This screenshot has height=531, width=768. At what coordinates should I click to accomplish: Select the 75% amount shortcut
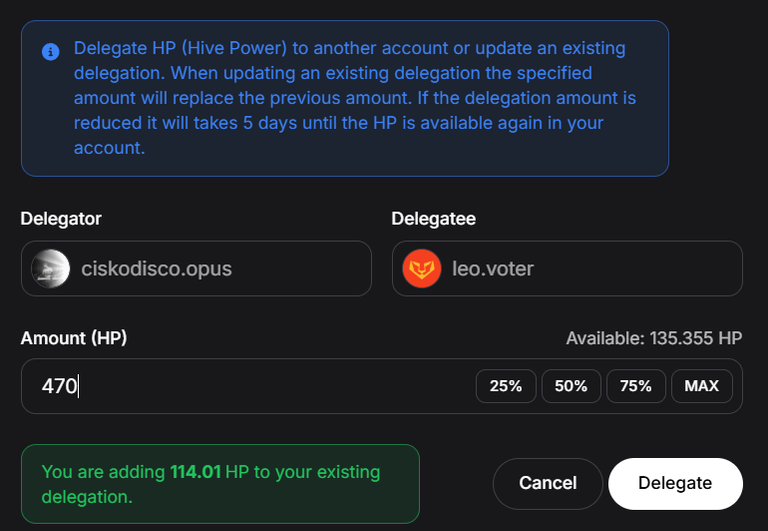click(636, 386)
